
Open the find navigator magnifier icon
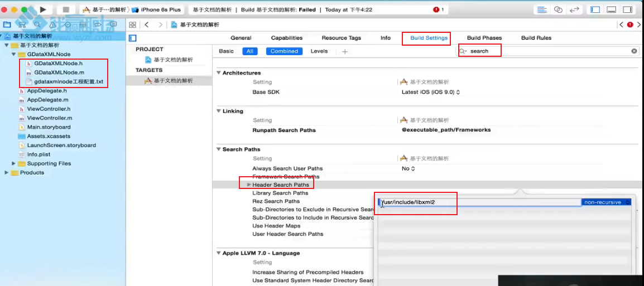(x=37, y=25)
